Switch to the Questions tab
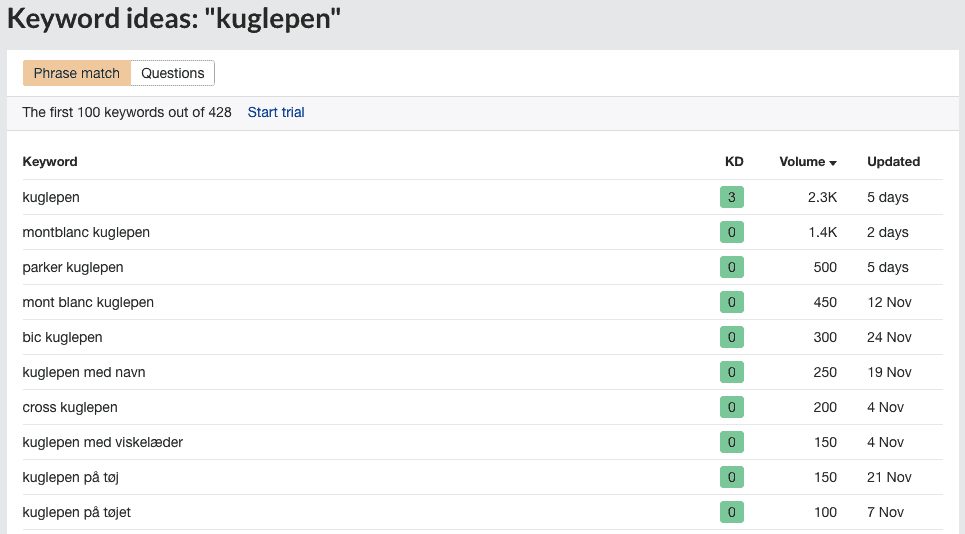965x534 pixels. coord(172,73)
